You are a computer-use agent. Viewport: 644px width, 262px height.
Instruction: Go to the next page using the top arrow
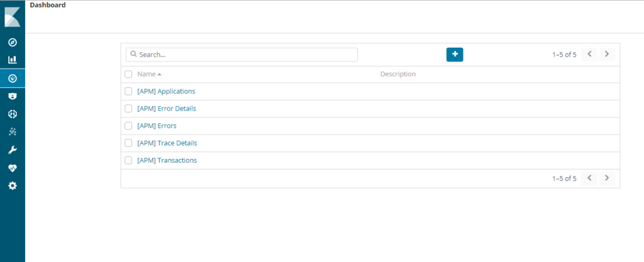607,55
